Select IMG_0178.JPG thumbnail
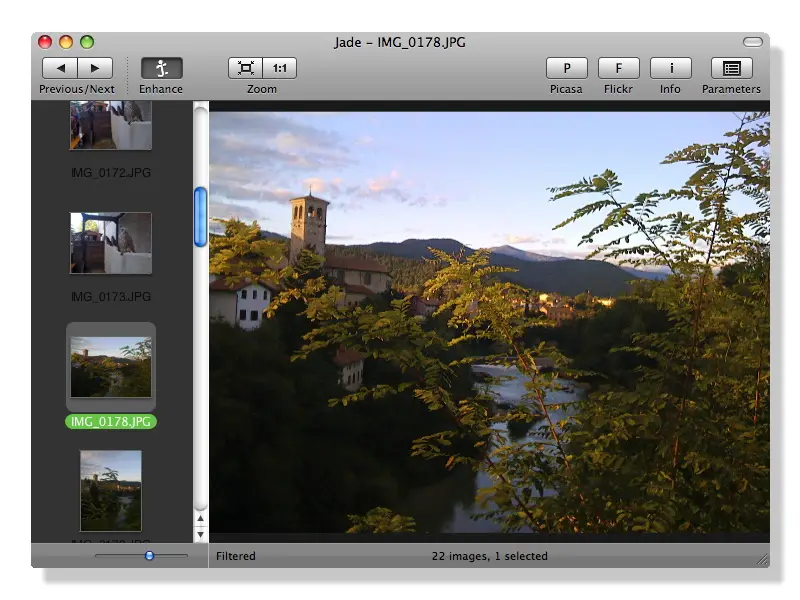The width and height of the screenshot is (800, 600). point(111,367)
